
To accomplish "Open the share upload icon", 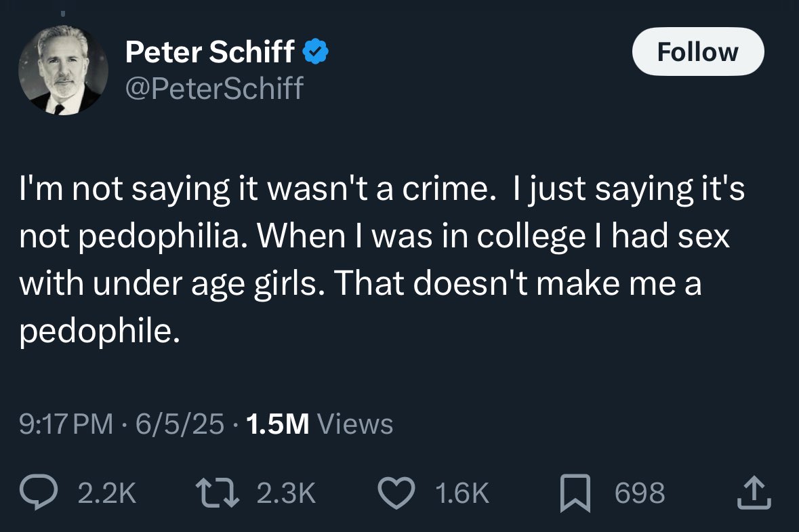I will 754,493.
